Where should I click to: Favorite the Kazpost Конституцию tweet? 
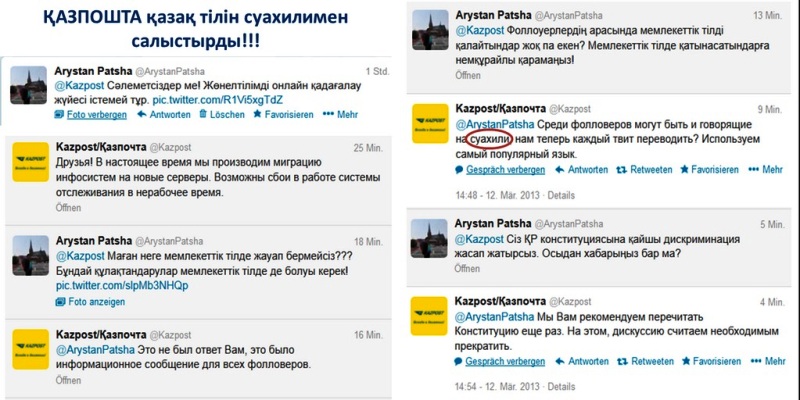711,361
